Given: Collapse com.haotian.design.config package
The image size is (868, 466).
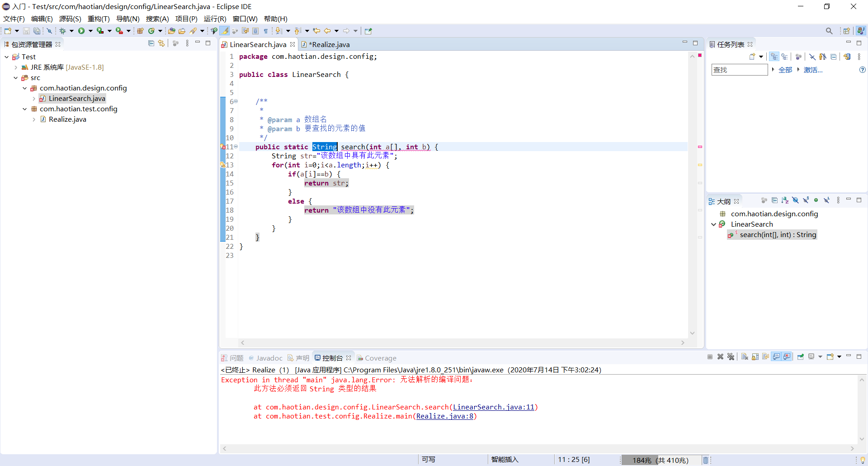Looking at the screenshot, I should (25, 88).
